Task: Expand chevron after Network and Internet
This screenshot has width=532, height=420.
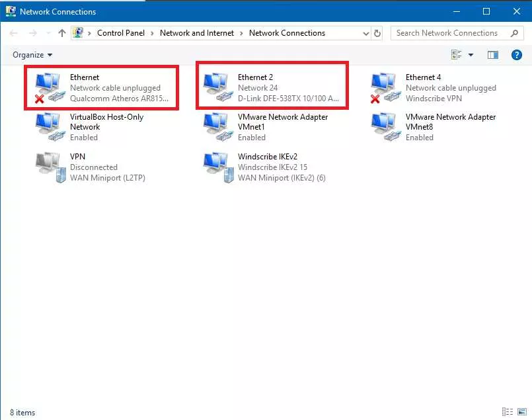Action: [x=241, y=33]
